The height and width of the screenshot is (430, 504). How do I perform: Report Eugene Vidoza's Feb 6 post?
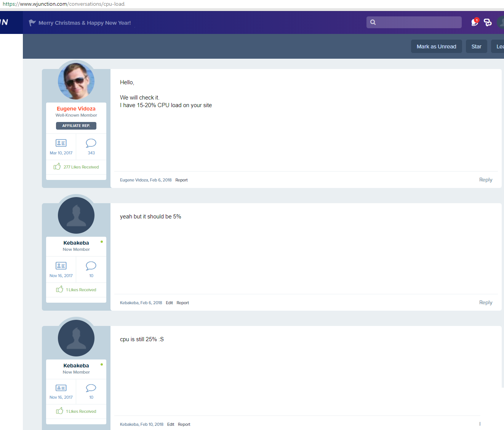pyautogui.click(x=181, y=180)
